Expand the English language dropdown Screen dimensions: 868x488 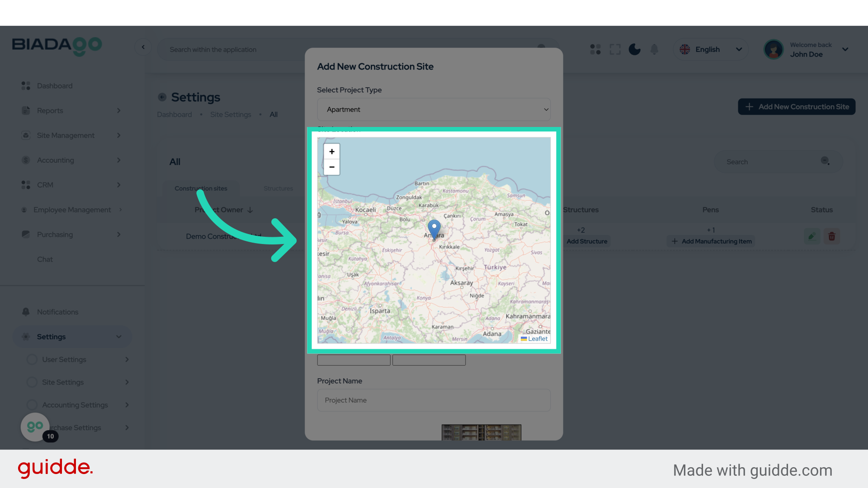711,49
